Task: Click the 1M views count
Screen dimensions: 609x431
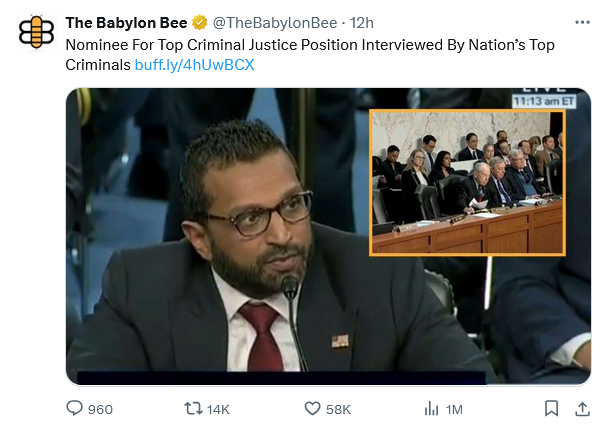Action: coord(454,409)
